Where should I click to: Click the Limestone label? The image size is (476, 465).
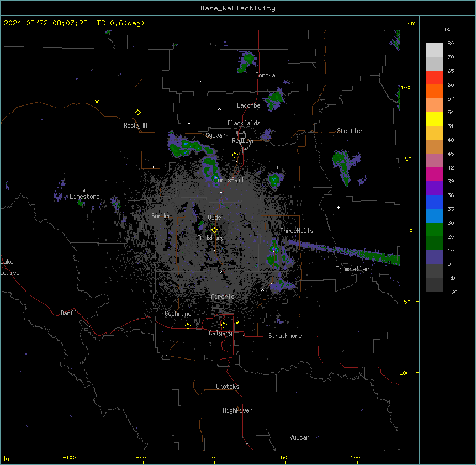tap(84, 197)
